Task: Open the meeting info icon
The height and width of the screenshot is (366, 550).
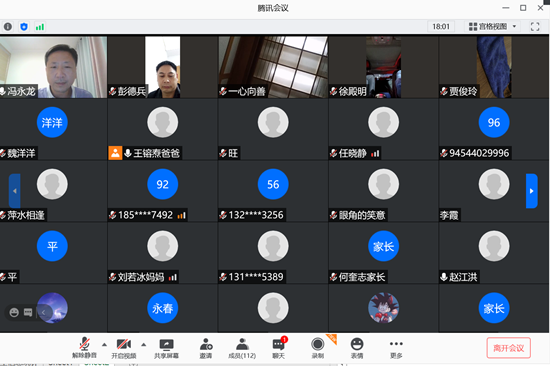Action: [8, 27]
